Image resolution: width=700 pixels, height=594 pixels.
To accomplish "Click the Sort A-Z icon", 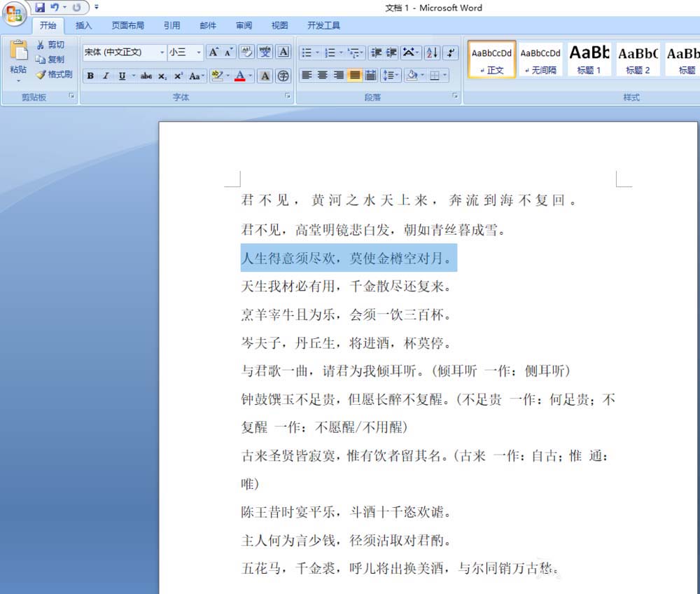I will click(432, 53).
